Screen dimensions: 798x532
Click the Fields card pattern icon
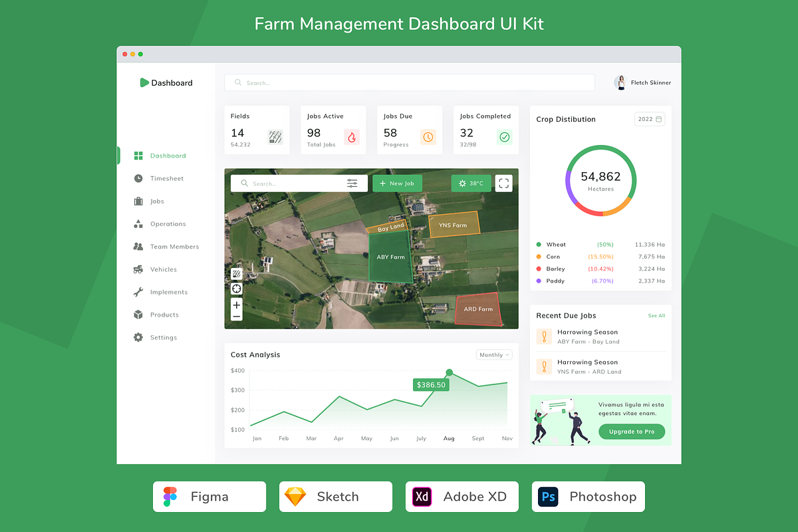pos(275,137)
